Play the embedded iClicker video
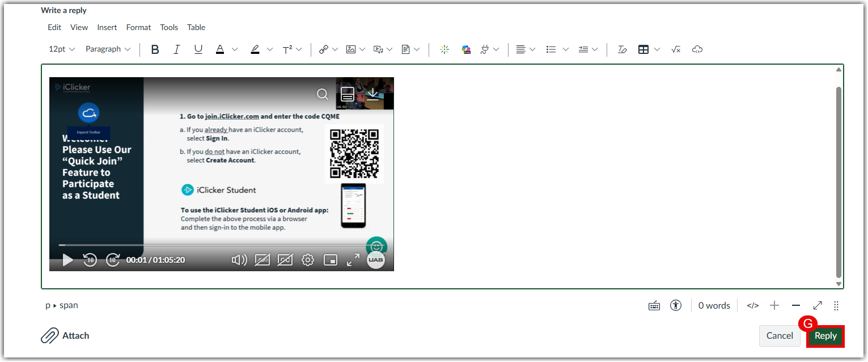868x362 pixels. [x=67, y=260]
